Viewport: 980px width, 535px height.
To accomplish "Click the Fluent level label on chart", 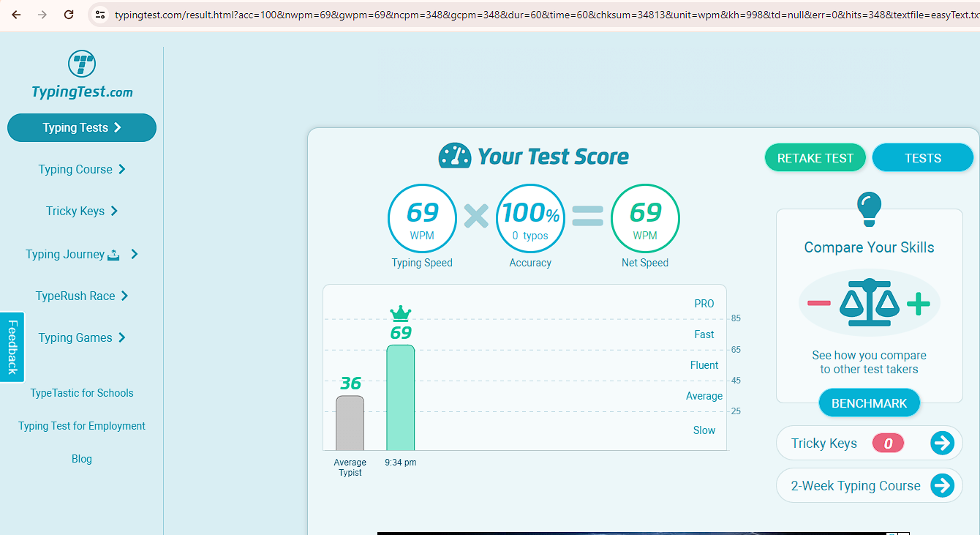I will [704, 365].
